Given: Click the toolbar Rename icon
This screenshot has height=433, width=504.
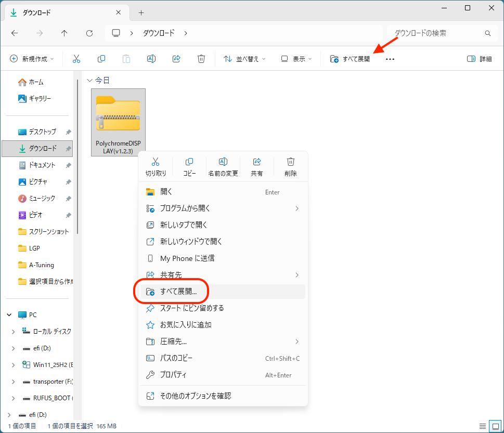Looking at the screenshot, I should pyautogui.click(x=151, y=59).
